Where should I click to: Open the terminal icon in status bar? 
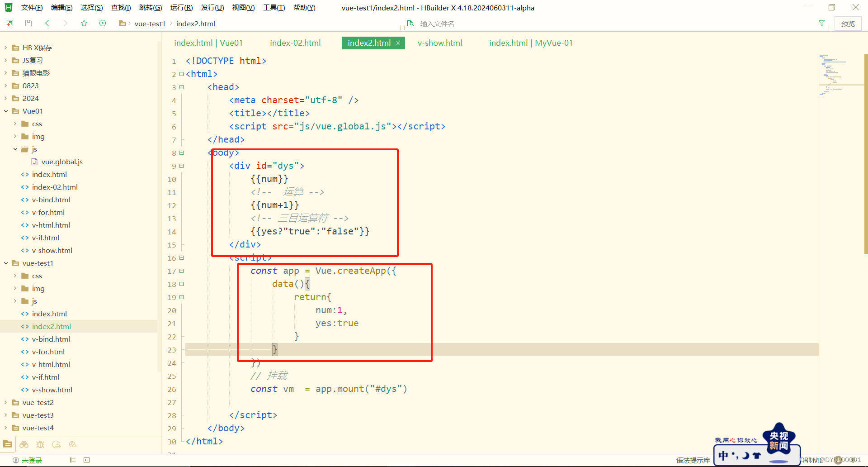click(x=87, y=460)
